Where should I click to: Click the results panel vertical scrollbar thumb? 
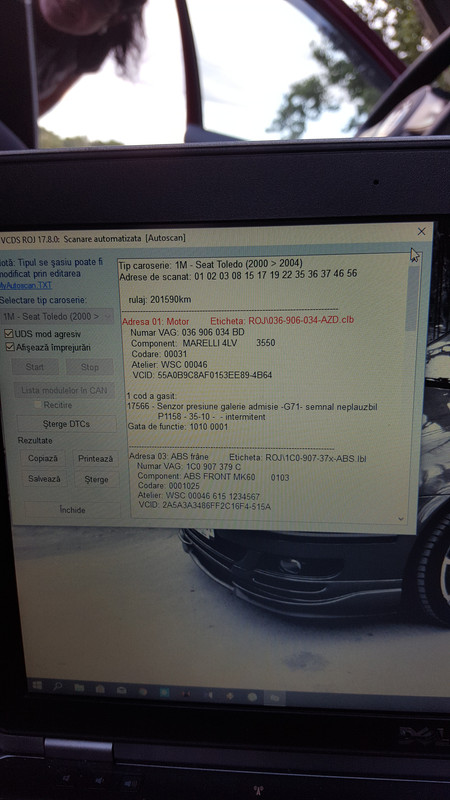(x=412, y=299)
